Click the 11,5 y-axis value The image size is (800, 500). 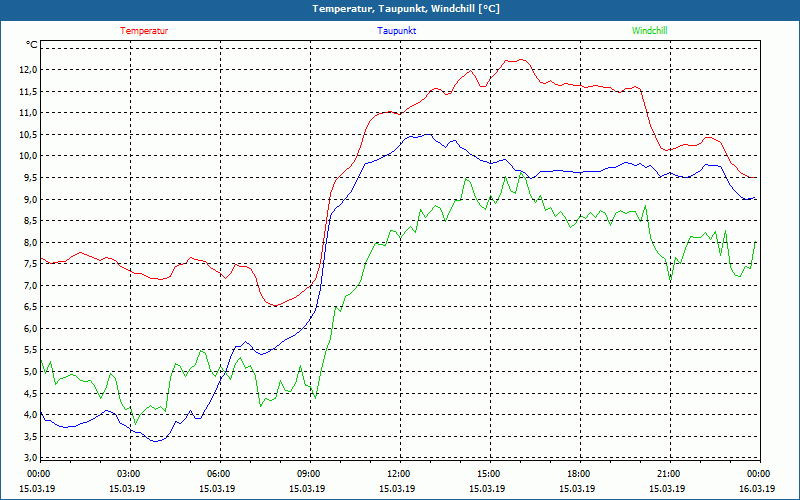tap(28, 91)
